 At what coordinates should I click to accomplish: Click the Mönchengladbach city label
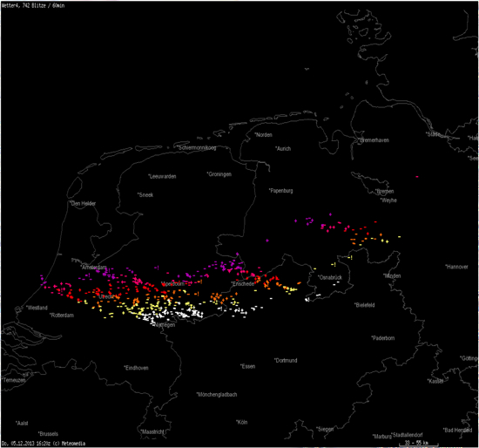tap(217, 395)
